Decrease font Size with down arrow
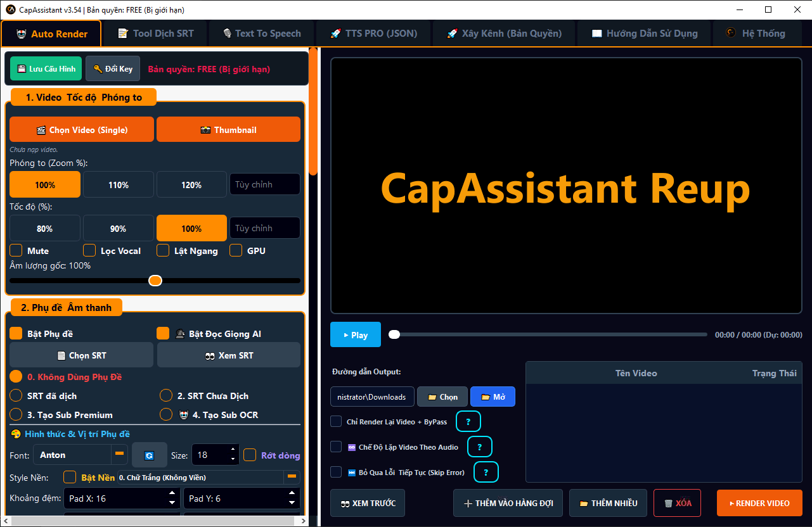Viewport: 812px width, 527px height. [x=233, y=459]
